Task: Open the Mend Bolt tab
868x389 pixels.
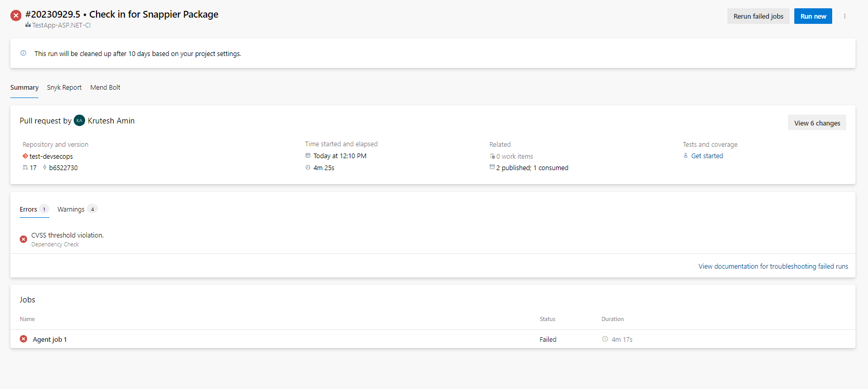Action: (105, 88)
